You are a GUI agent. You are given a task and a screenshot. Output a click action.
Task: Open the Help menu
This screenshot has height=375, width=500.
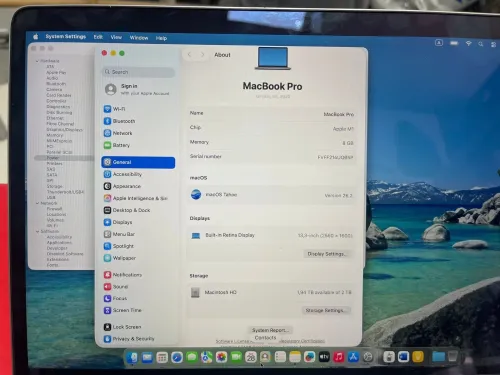tap(161, 38)
